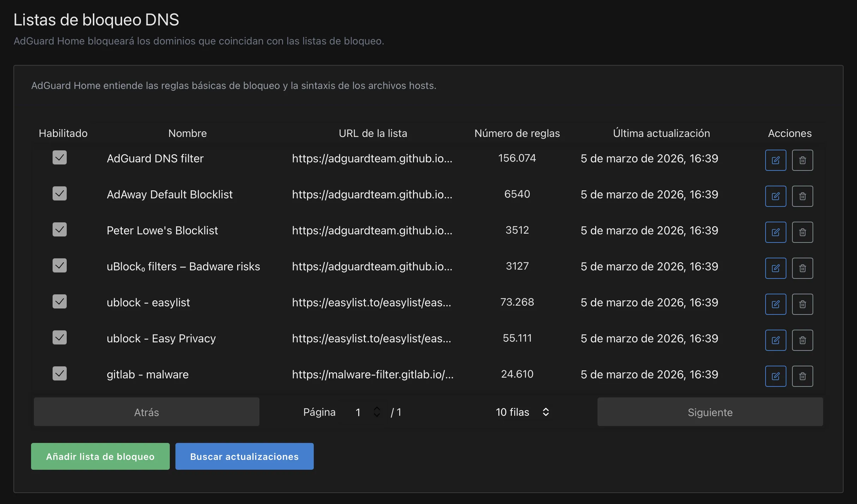Edit the uBlock filters Badware risks list

pos(775,268)
